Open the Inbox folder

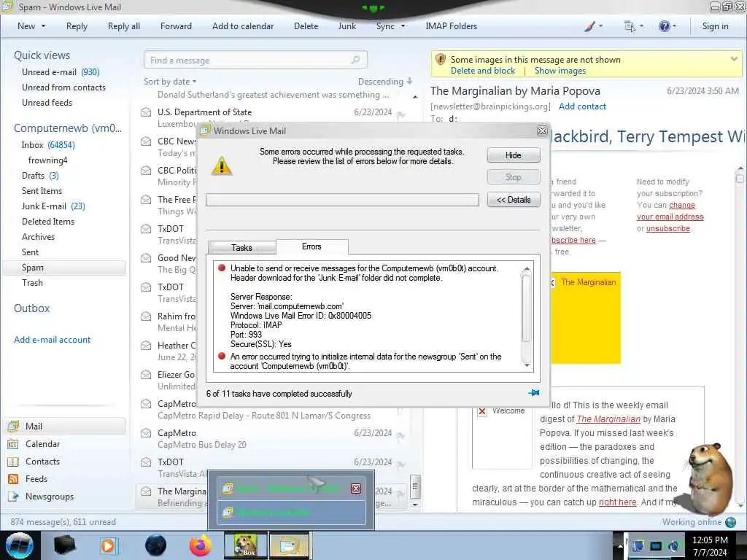48,145
